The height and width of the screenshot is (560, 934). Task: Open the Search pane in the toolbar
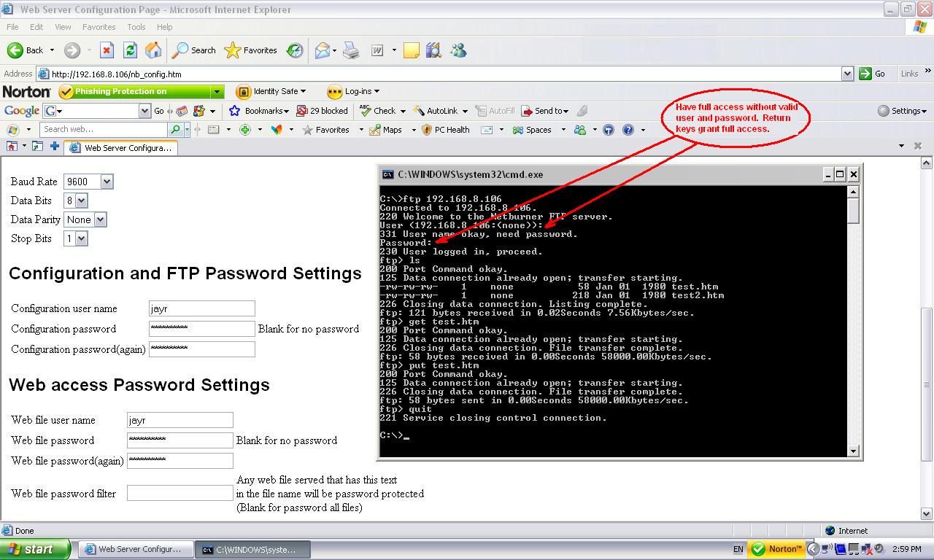[194, 50]
